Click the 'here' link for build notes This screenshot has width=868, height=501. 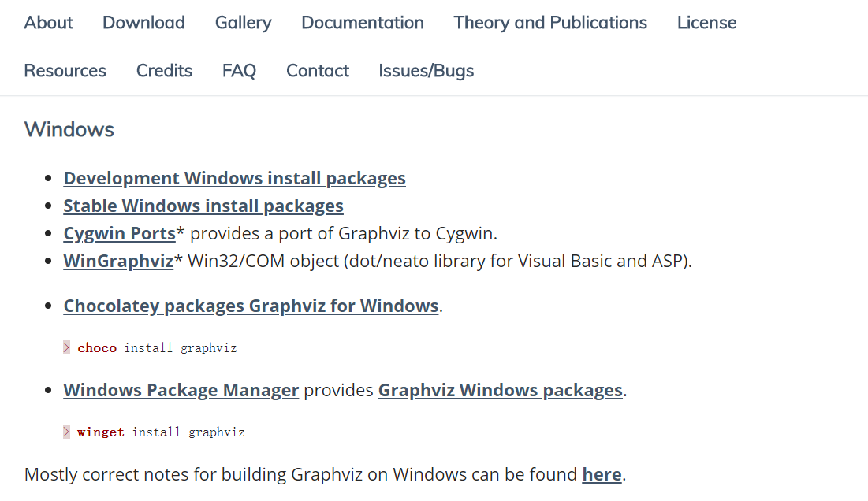(602, 474)
